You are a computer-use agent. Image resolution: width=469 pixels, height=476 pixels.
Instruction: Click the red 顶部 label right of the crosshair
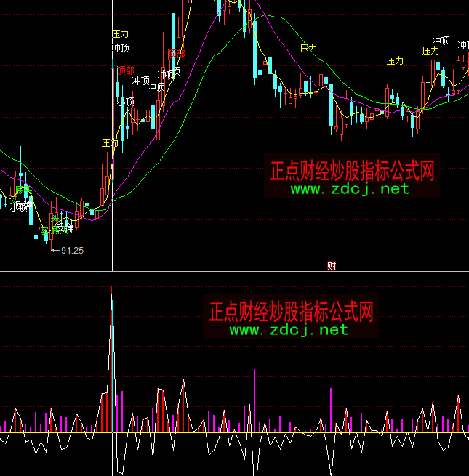point(124,70)
